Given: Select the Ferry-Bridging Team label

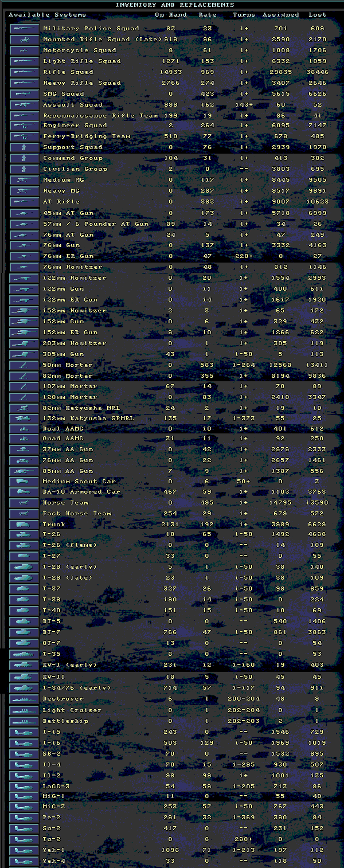Looking at the screenshot, I should (x=87, y=136).
